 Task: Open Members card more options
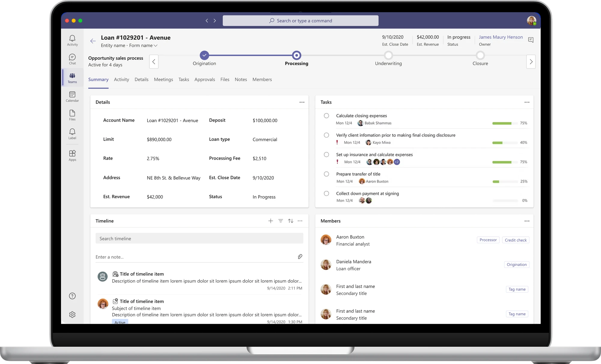[x=527, y=221]
